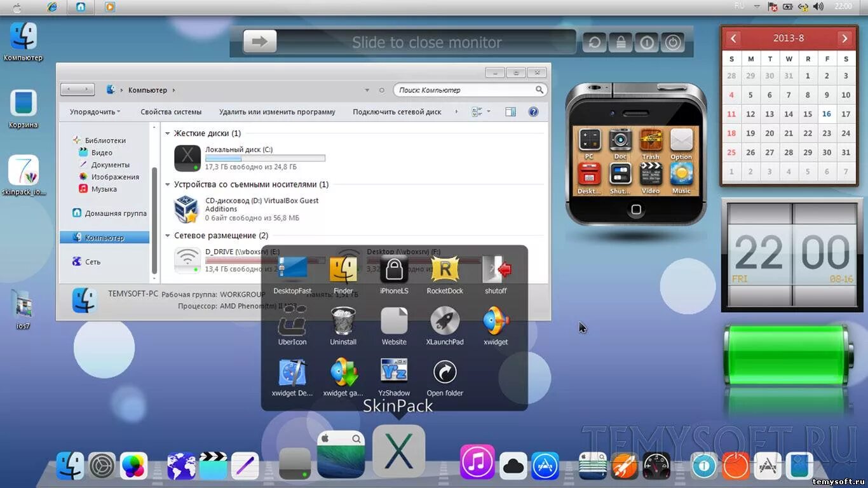
Task: Select Локальный диск (C:)
Action: pyautogui.click(x=250, y=158)
